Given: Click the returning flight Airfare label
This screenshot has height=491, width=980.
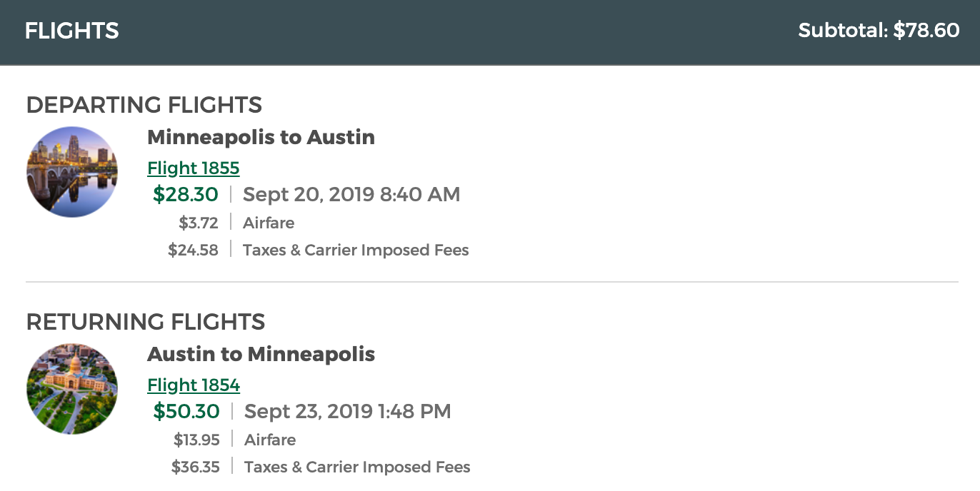Looking at the screenshot, I should 270,440.
